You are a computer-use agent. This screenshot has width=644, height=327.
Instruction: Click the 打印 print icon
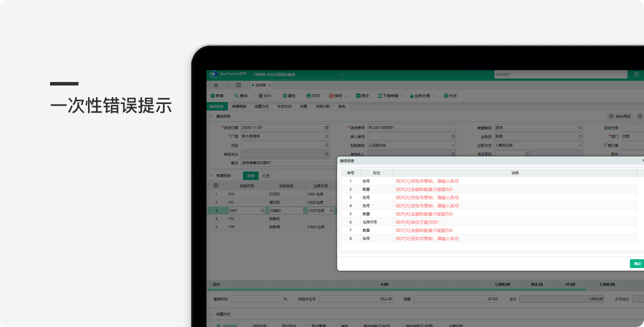(x=309, y=95)
